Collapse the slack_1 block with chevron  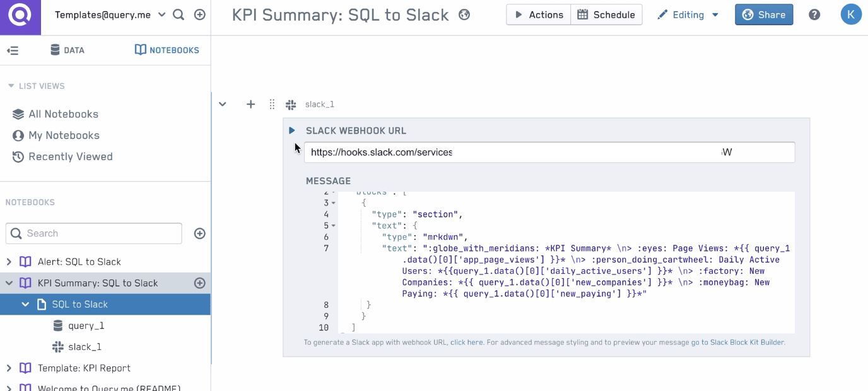click(223, 104)
